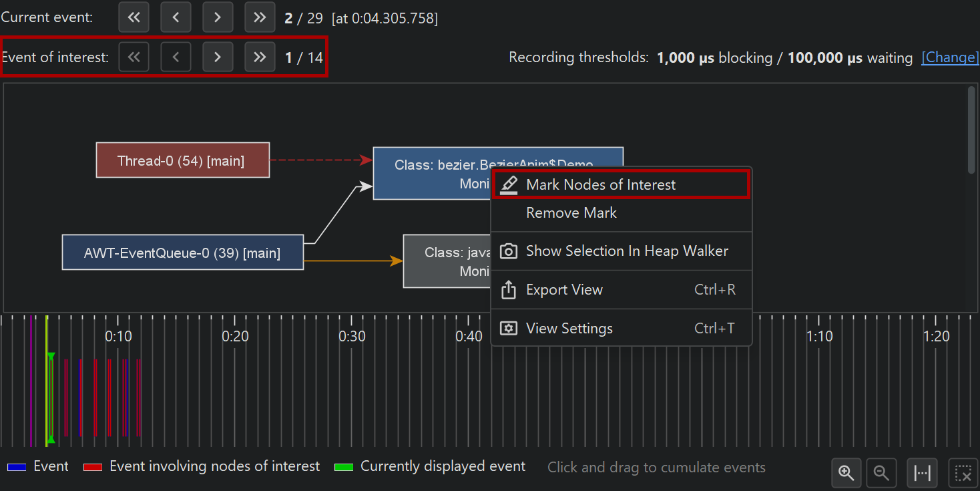Jump to last current event

click(x=260, y=17)
